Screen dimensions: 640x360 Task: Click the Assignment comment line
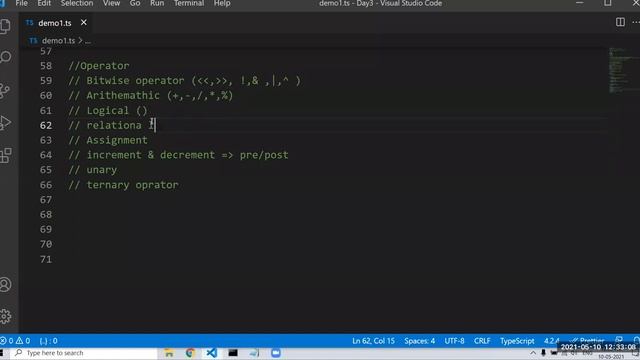click(x=108, y=140)
